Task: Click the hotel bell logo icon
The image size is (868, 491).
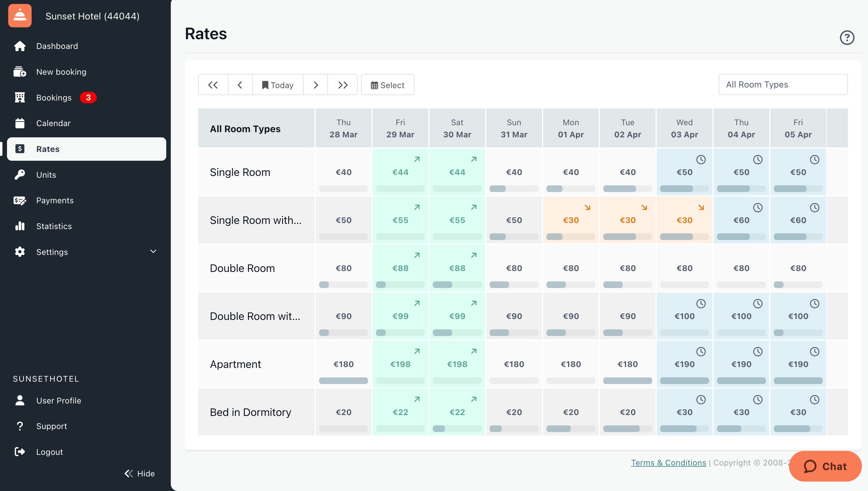Action: [x=20, y=16]
